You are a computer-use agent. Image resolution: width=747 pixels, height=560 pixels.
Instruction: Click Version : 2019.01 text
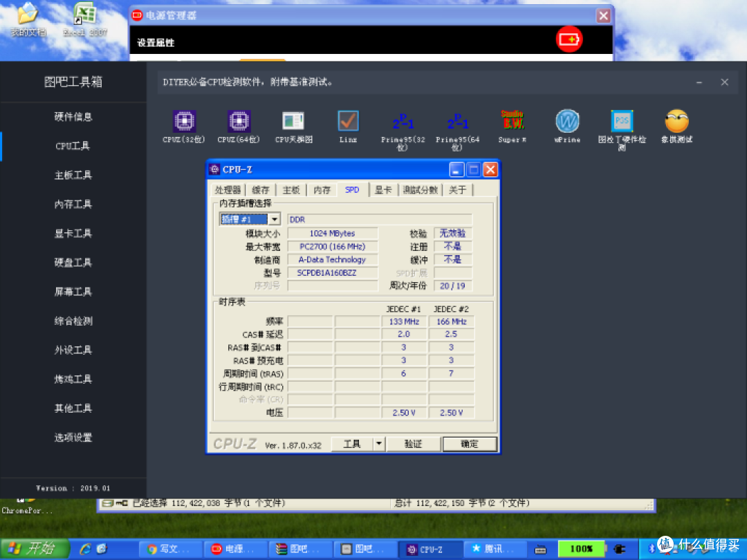tap(73, 488)
